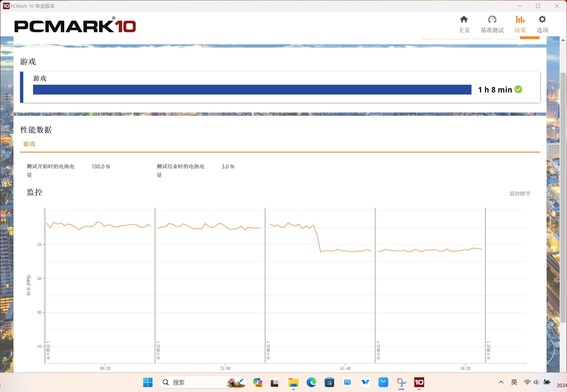Image resolution: width=567 pixels, height=392 pixels.
Task: Check the battery icon in system tray
Action: (x=547, y=382)
